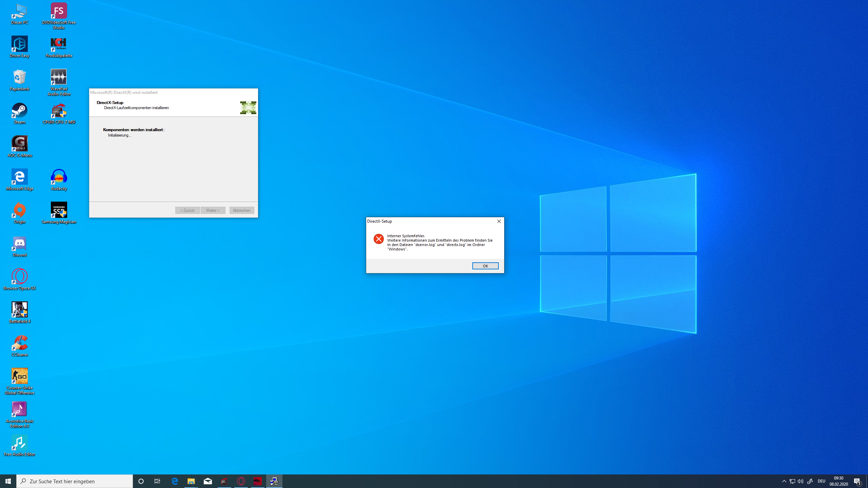This screenshot has width=868, height=488.
Task: Open the Windows Start menu
Action: [x=8, y=481]
